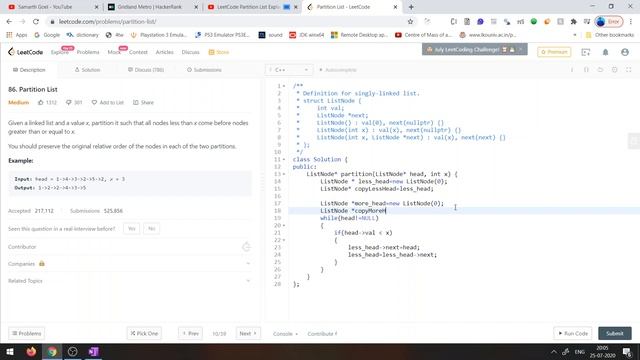Viewport: 640px width, 360px height.
Task: Open the July LeetCoding Challenge banner
Action: point(474,49)
